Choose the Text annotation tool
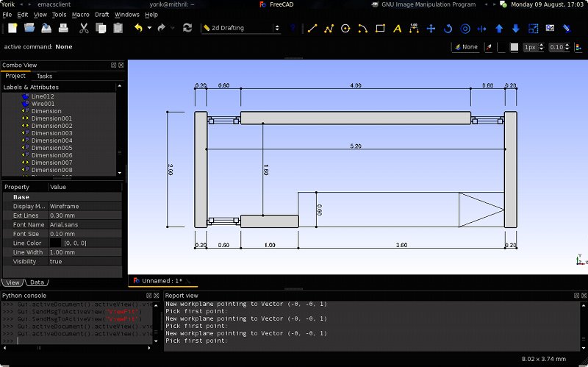Viewport: 588px width, 367px height. click(x=398, y=29)
